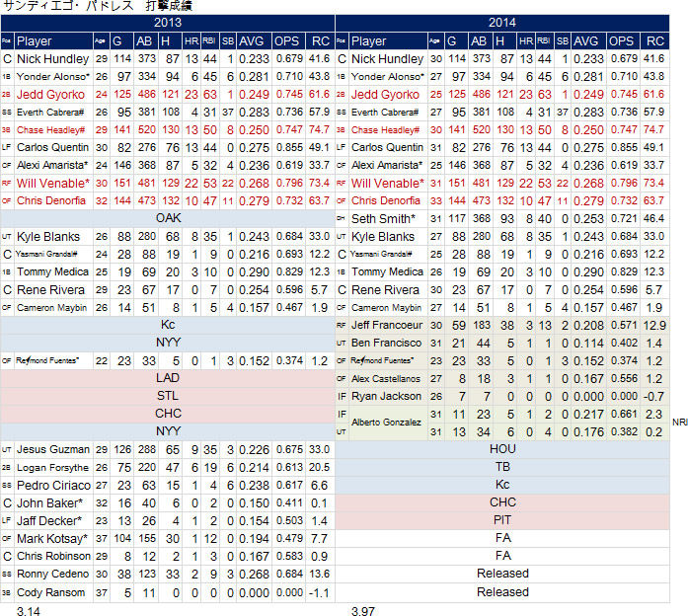
Task: Click Ryan Jackson's -0.7 RC value
Action: 654,396
